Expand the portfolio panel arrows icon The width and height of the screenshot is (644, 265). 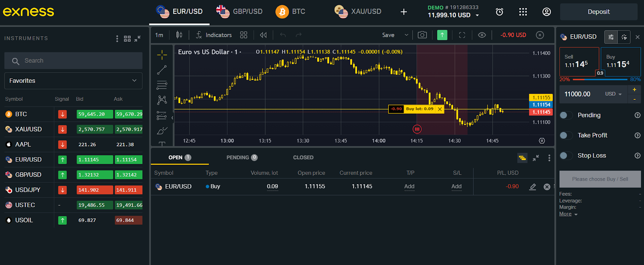click(536, 158)
